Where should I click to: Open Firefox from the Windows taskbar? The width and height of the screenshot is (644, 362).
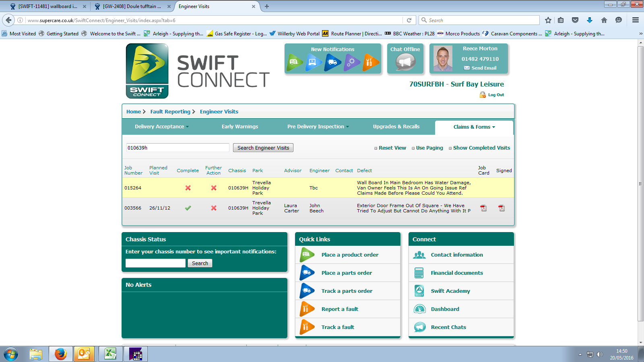pos(61,354)
